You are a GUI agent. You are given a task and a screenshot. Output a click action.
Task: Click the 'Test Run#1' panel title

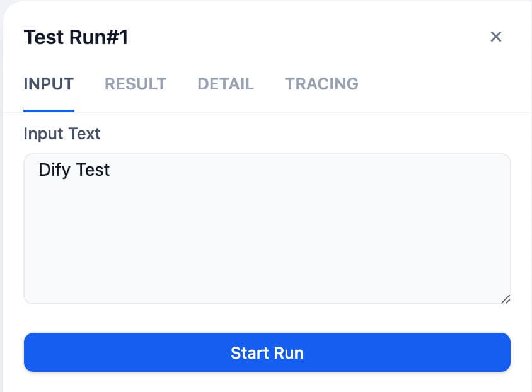click(76, 38)
